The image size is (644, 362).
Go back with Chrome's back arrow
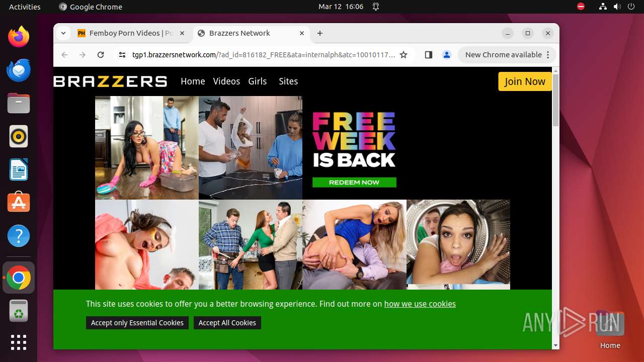pyautogui.click(x=64, y=55)
